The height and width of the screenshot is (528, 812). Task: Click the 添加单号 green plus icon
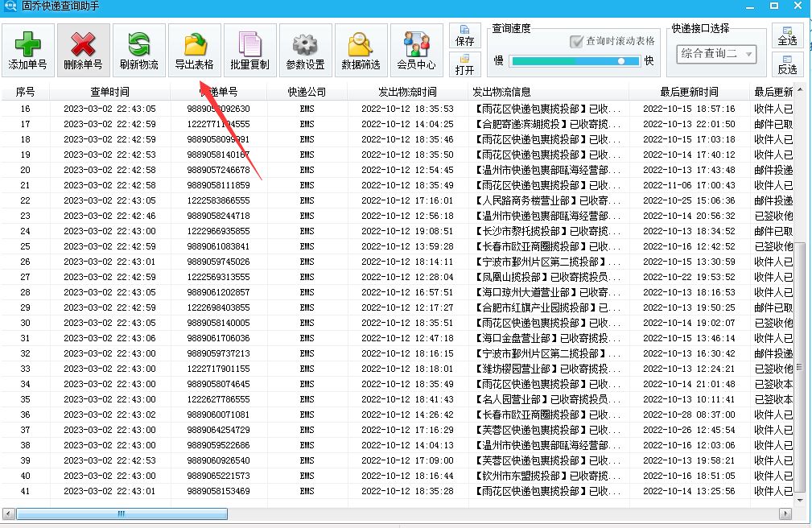pos(27,44)
